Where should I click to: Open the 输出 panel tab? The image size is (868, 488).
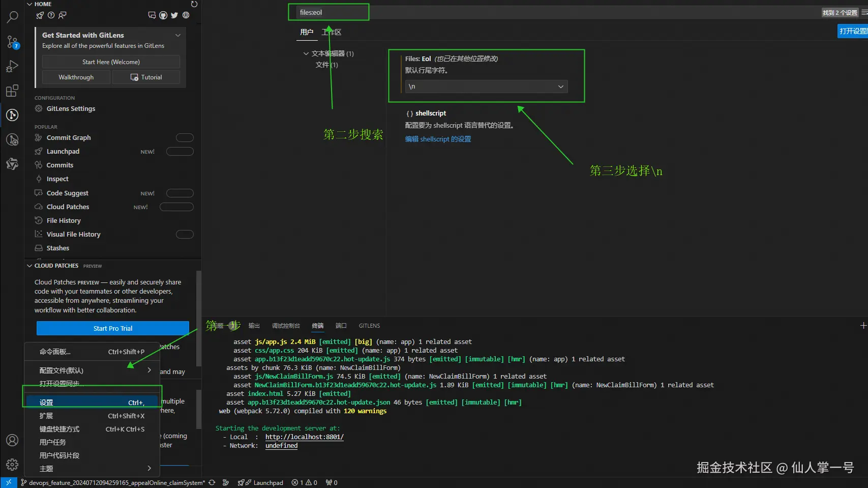click(254, 326)
